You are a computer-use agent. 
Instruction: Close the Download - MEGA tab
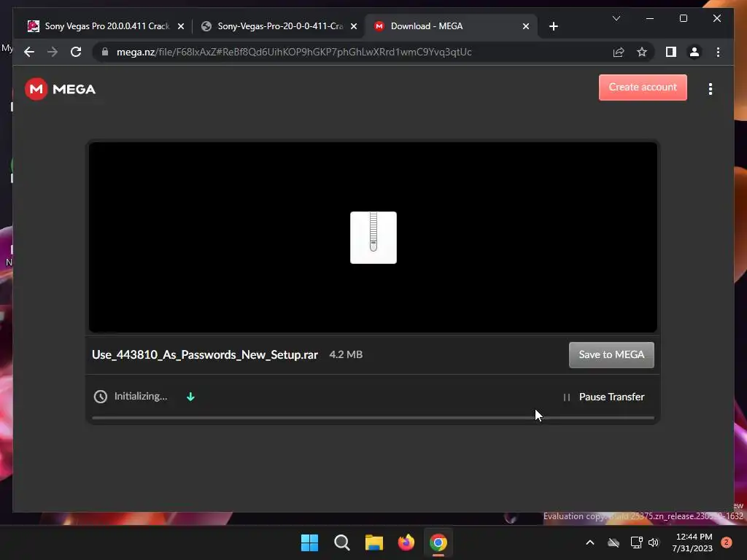point(526,27)
